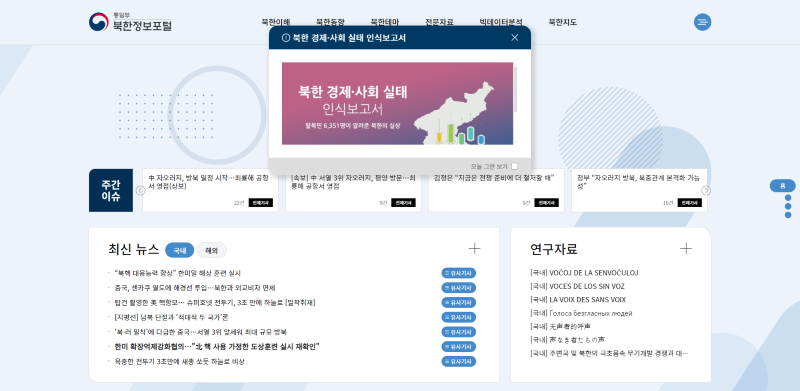
Task: Click 전체기사 on the 김정은 issue card
Action: click(546, 203)
